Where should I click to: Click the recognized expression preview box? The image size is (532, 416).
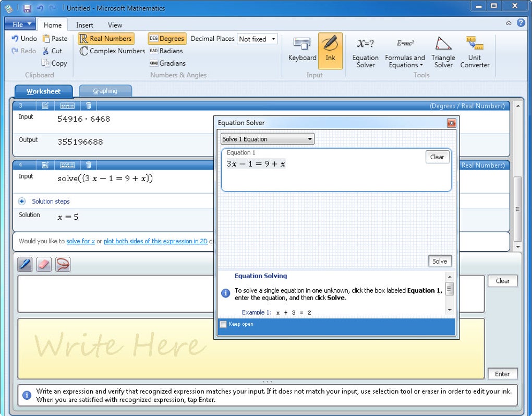coord(251,294)
